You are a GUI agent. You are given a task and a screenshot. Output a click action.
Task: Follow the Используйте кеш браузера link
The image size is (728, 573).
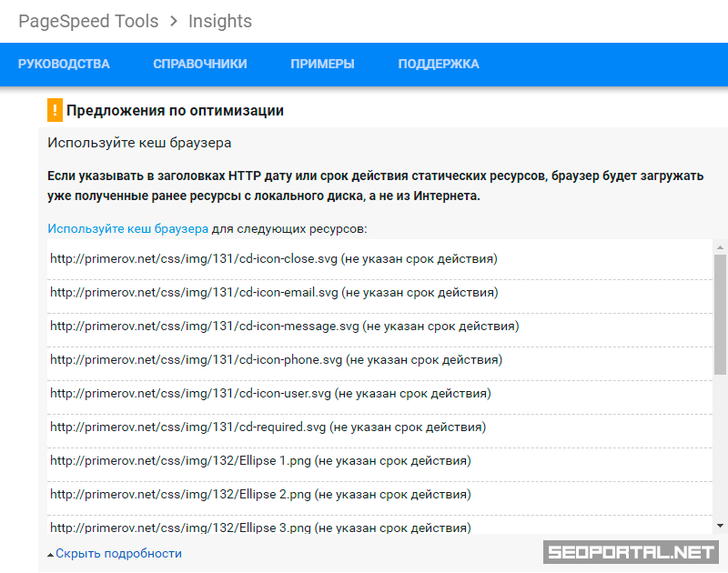pyautogui.click(x=128, y=228)
